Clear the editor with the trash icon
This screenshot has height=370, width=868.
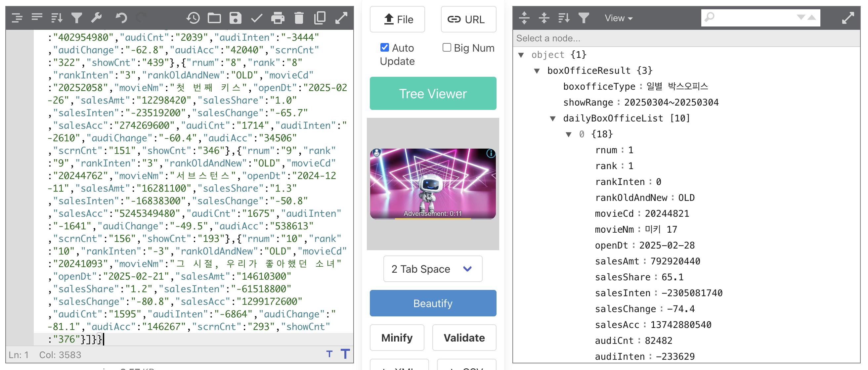click(x=299, y=18)
